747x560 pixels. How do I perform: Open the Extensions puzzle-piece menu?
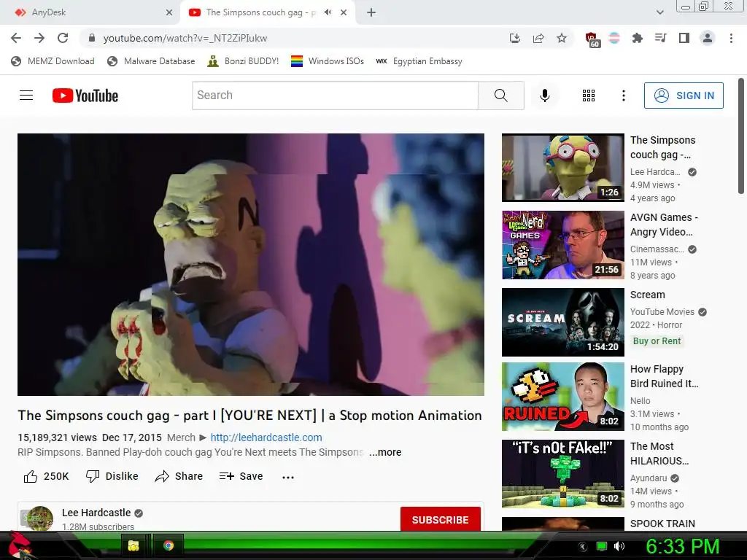point(637,38)
